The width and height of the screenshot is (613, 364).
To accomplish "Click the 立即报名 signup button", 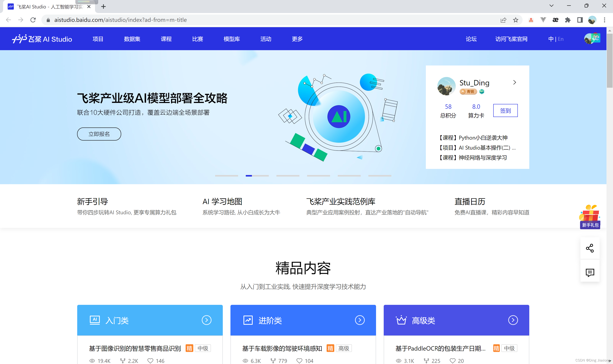I will coord(99,134).
